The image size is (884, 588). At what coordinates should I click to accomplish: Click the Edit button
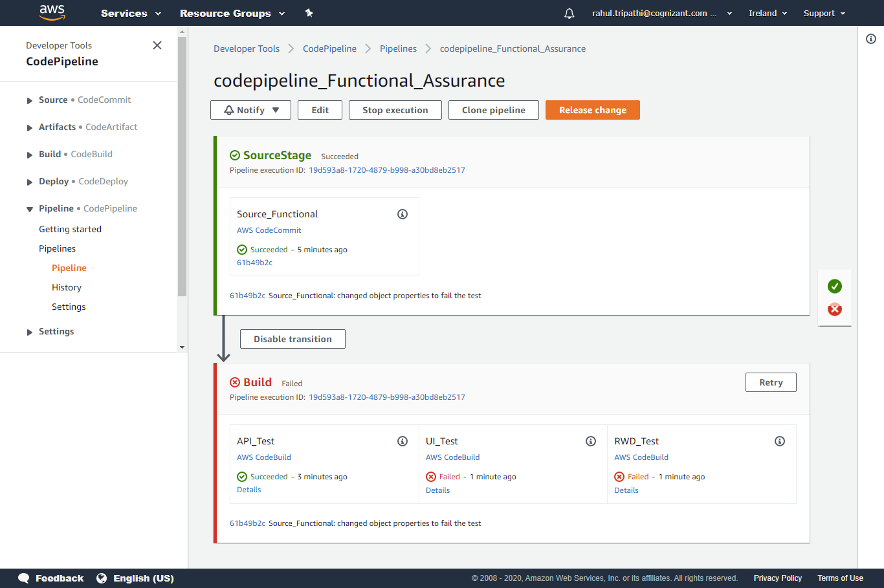point(320,110)
